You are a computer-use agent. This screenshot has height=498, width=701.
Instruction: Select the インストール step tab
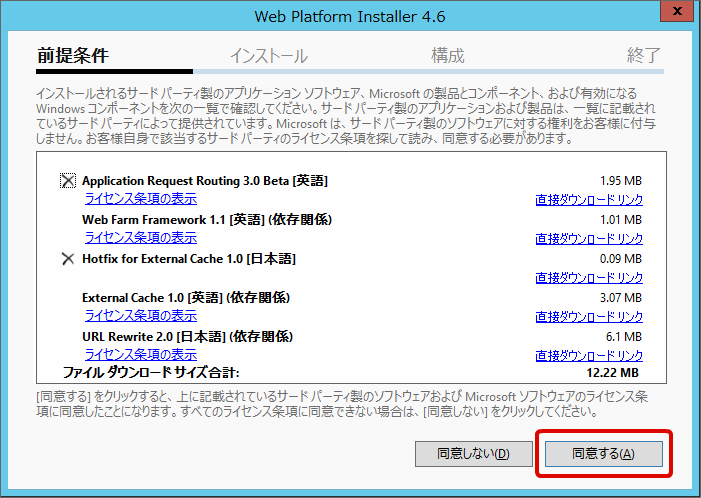click(269, 56)
